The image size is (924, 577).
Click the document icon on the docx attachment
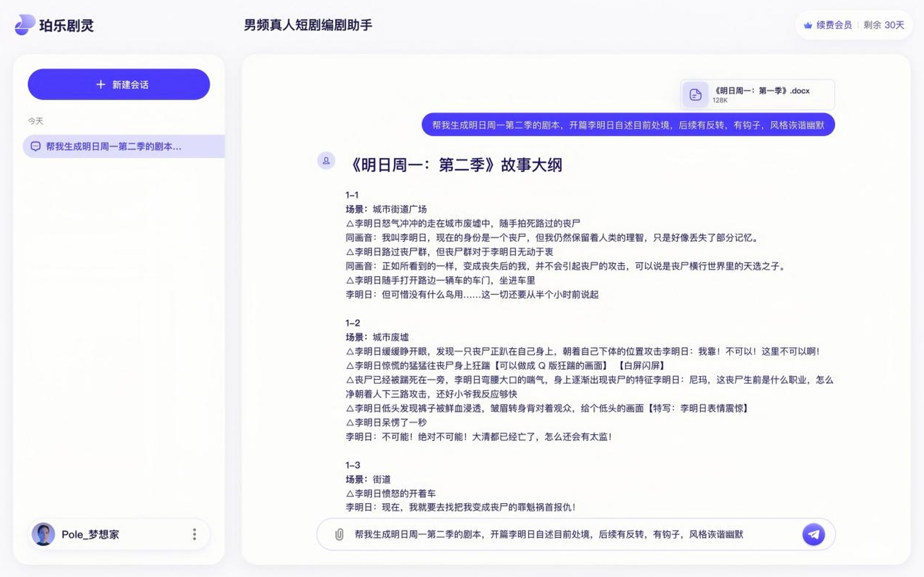(695, 95)
